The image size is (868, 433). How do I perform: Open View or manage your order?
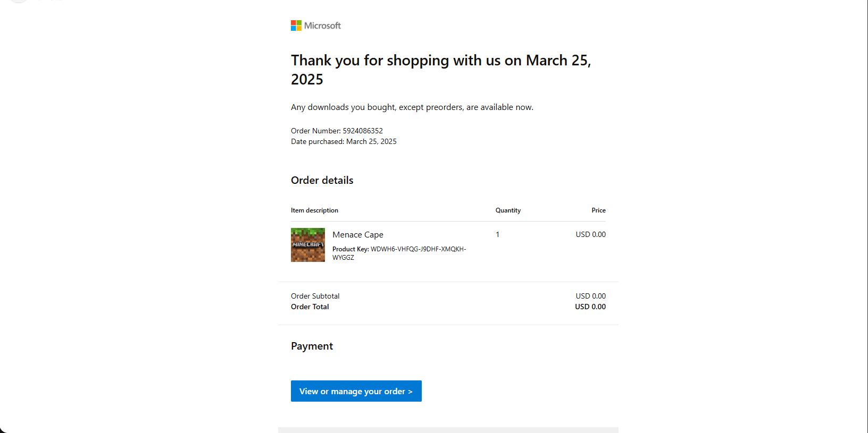tap(356, 391)
